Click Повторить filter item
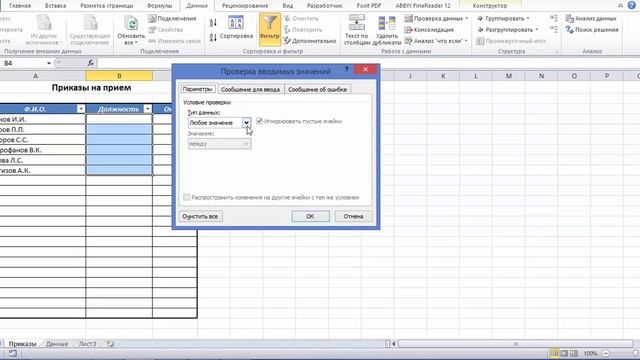Image resolution: width=640 pixels, height=360 pixels. click(303, 30)
